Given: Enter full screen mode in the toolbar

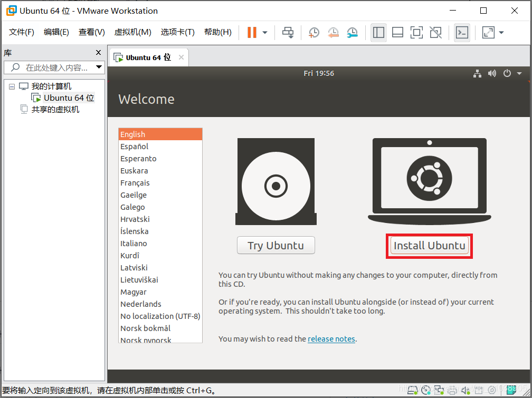Looking at the screenshot, I should [x=416, y=33].
